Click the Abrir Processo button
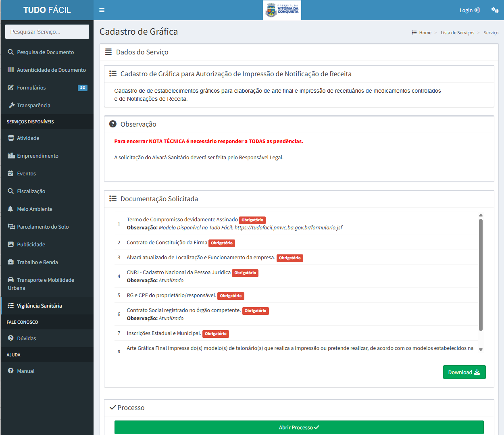This screenshot has width=504, height=435. (x=299, y=427)
